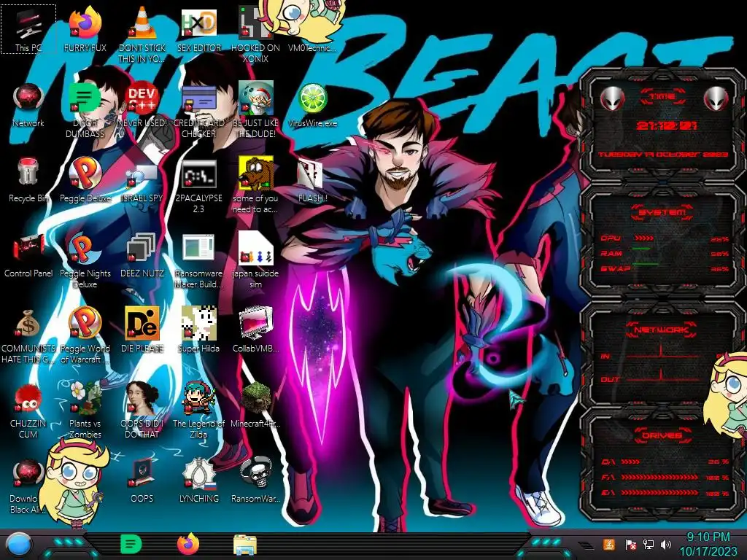
Task: Open the portrait icon OOPS DID I DO THAT
Action: (142, 411)
